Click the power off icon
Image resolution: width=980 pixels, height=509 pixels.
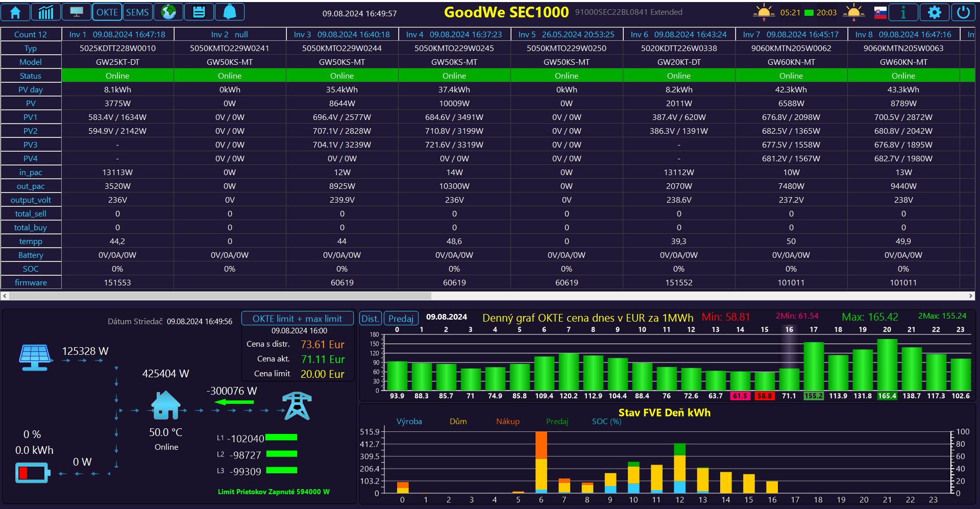click(963, 12)
